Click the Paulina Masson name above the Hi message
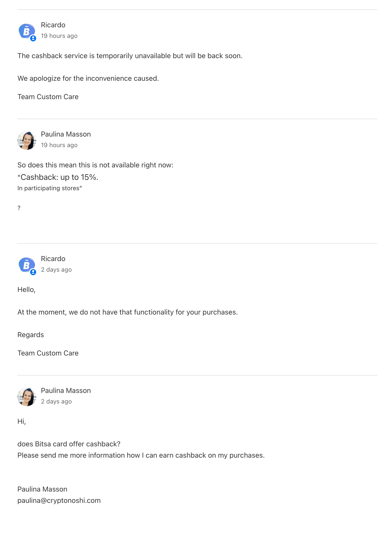This screenshot has width=392, height=541. coord(66,391)
